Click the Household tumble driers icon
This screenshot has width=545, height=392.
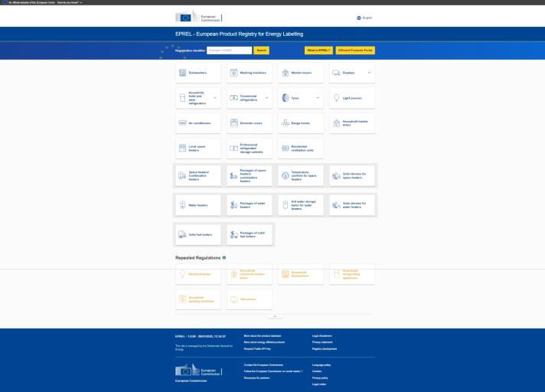pyautogui.click(x=337, y=123)
